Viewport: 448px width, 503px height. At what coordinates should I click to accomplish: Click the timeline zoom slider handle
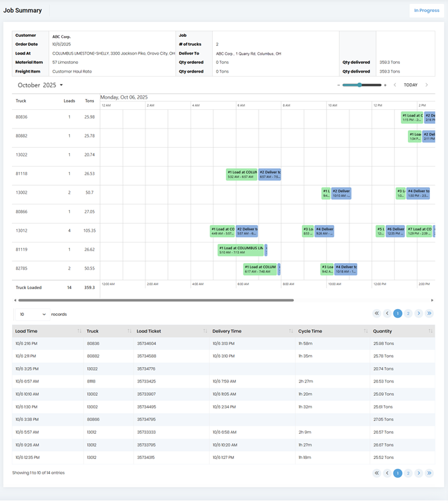click(360, 85)
